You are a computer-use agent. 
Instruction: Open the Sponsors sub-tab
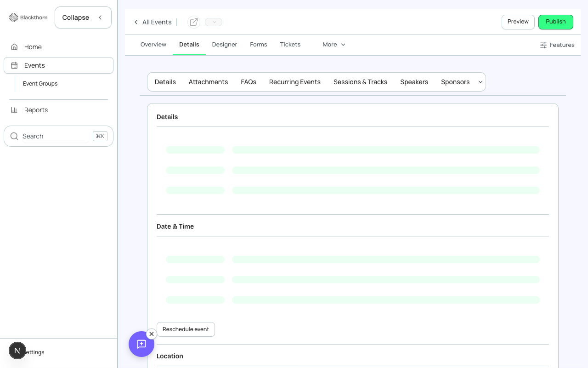click(x=455, y=82)
